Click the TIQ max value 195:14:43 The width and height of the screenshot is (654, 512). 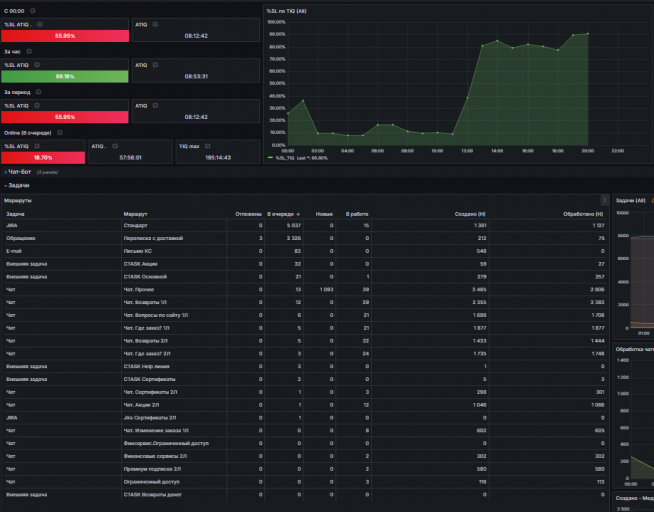[218, 158]
